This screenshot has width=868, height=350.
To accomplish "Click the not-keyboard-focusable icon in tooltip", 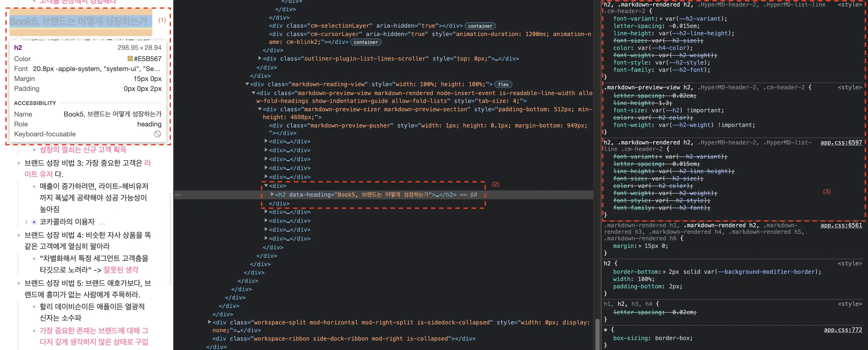I will pos(157,134).
